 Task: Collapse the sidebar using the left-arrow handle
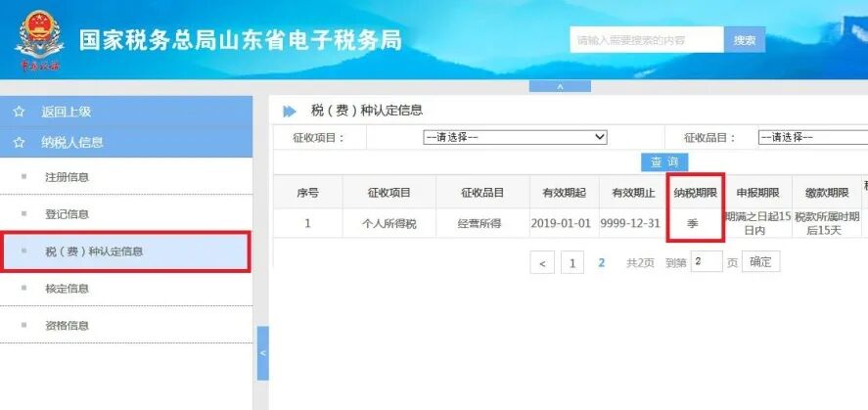point(263,353)
